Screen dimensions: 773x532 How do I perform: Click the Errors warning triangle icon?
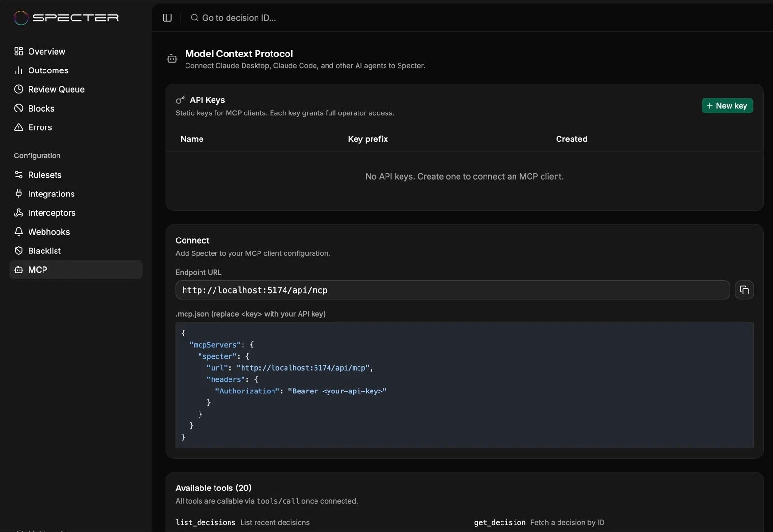click(19, 127)
